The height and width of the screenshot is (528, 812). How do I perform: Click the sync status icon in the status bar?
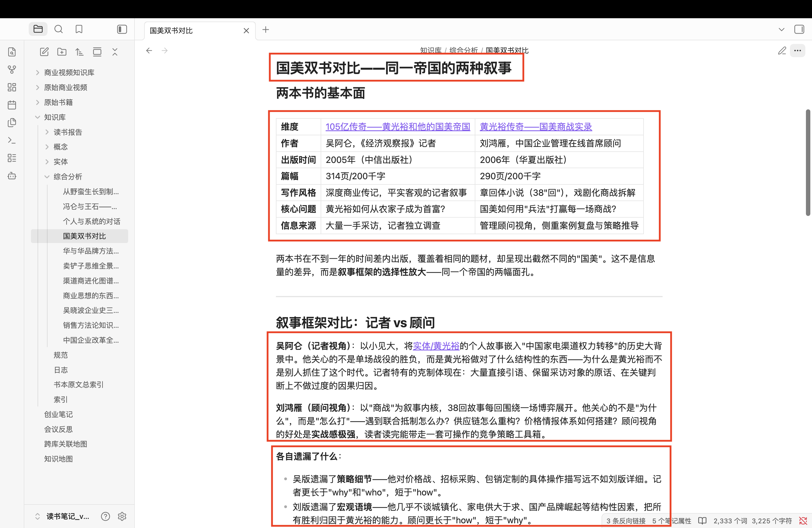pyautogui.click(x=803, y=521)
